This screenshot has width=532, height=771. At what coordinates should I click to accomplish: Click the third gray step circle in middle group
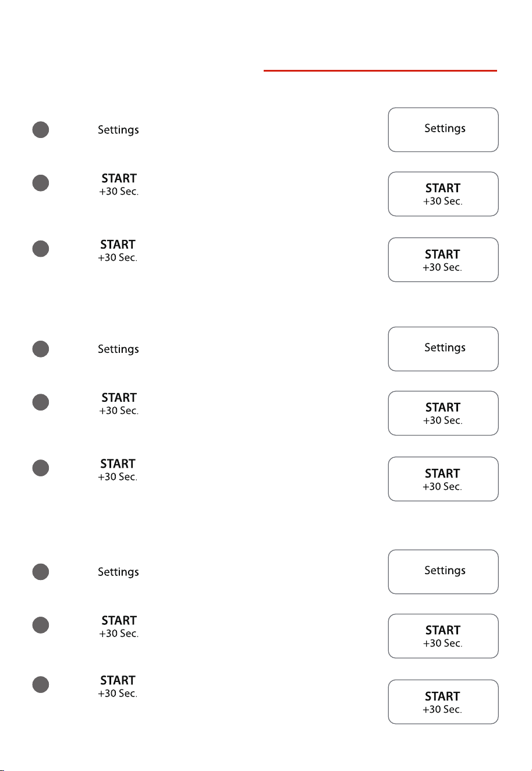[40, 468]
